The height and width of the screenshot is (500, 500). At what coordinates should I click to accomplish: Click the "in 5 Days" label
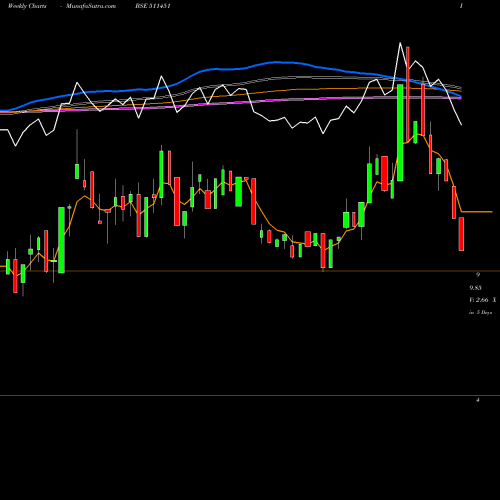click(x=481, y=313)
